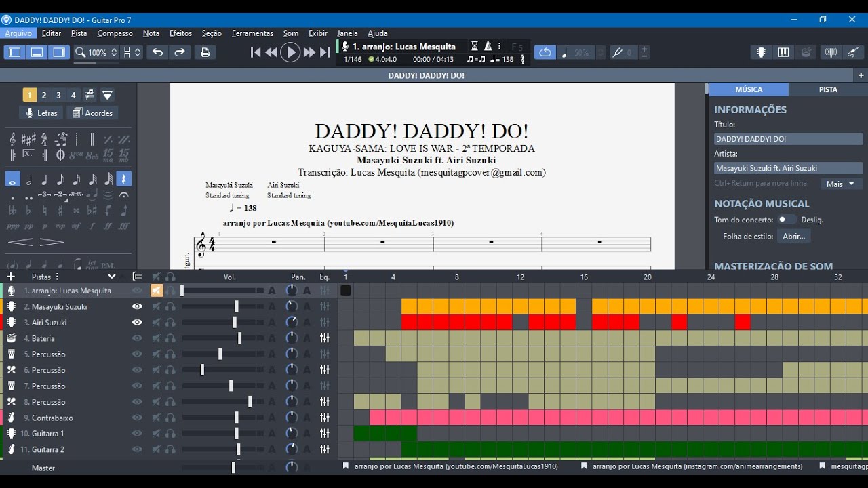Toggle the left edition panel
Viewport: 868px width, 488px height.
tap(15, 52)
